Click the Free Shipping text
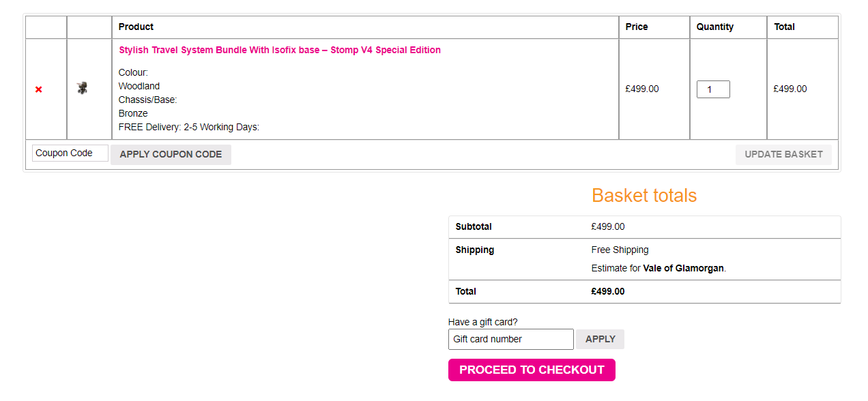Image resolution: width=868 pixels, height=401 pixels. click(x=620, y=250)
